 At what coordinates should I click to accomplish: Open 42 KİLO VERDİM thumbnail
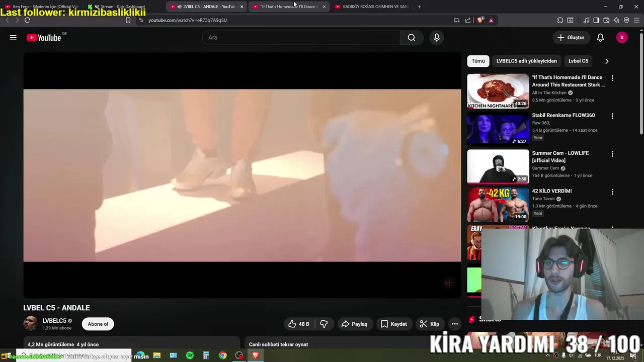pyautogui.click(x=498, y=205)
